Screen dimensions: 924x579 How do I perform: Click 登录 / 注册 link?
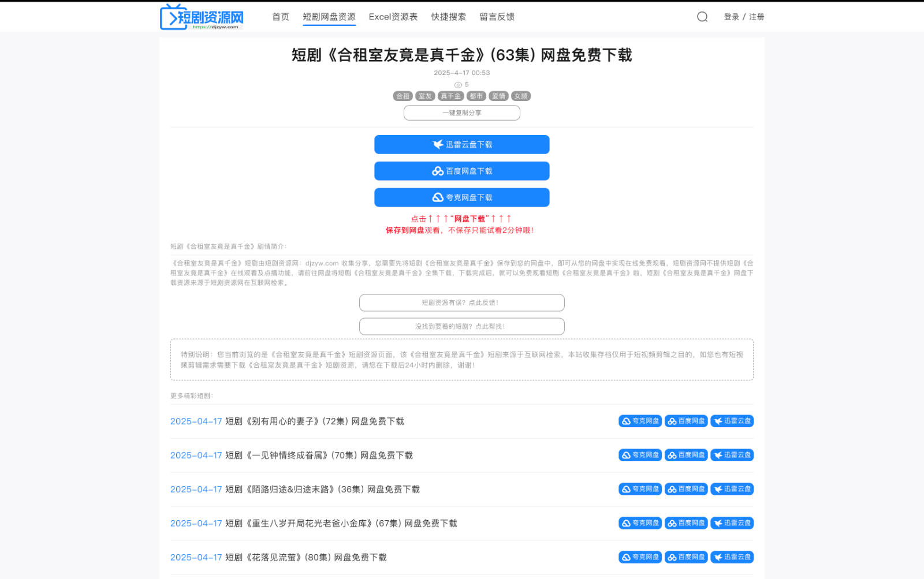pos(744,17)
